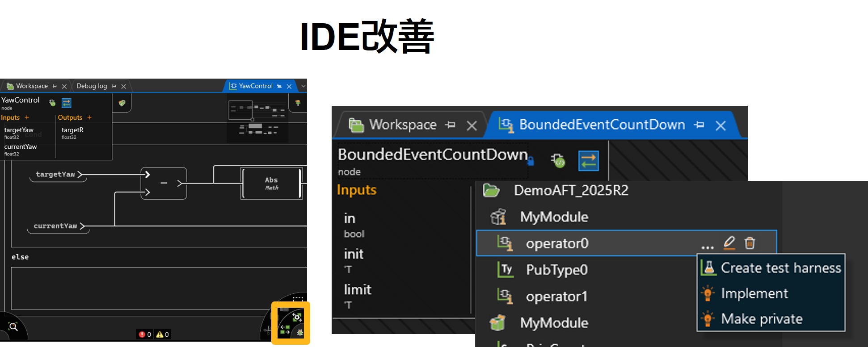Open the tab overflow dropdown chevron
Screen dimensions: 868x347
tap(303, 86)
